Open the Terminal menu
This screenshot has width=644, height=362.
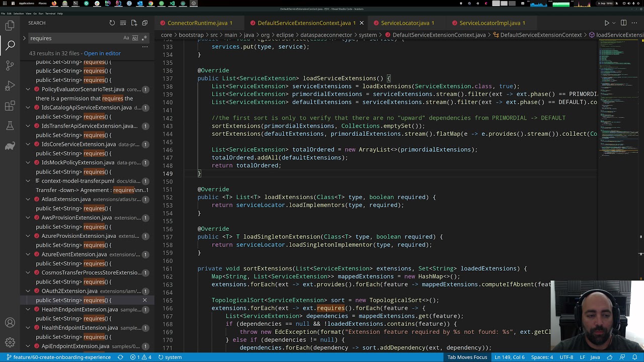tap(50, 14)
